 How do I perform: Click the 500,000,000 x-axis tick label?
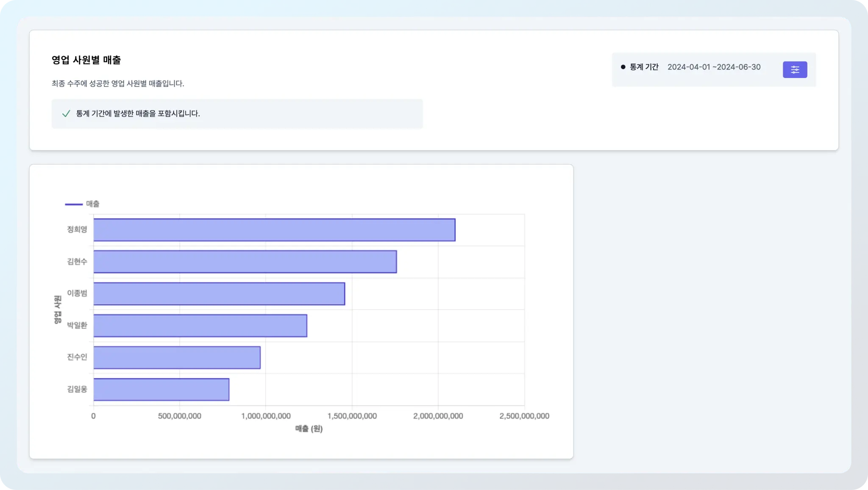coord(180,416)
